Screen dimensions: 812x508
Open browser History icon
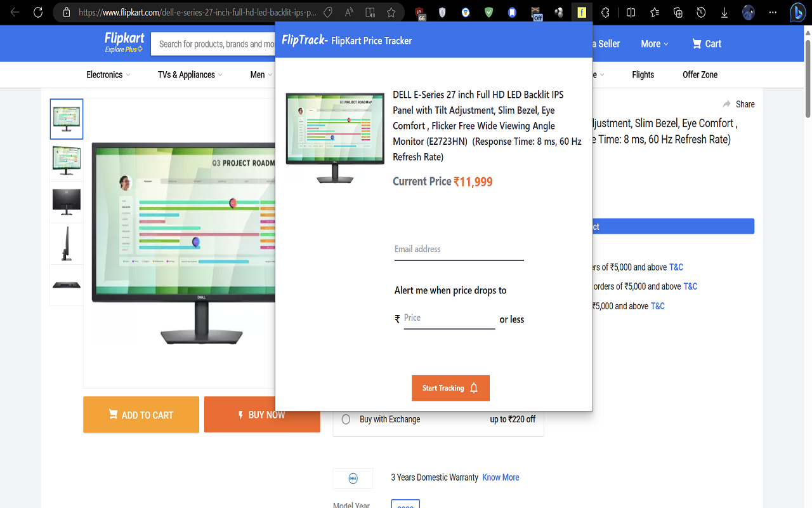pyautogui.click(x=701, y=12)
